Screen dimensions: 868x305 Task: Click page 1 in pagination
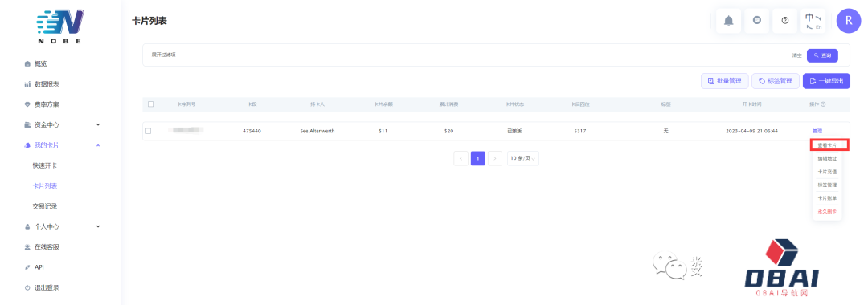pyautogui.click(x=478, y=158)
